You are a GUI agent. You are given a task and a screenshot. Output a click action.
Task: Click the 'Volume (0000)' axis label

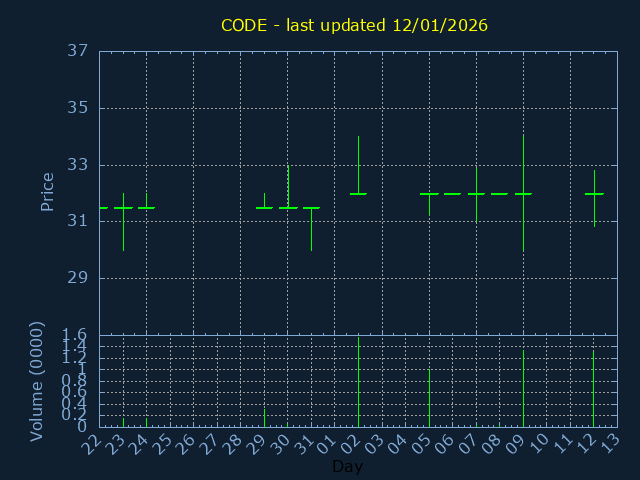tap(37, 381)
